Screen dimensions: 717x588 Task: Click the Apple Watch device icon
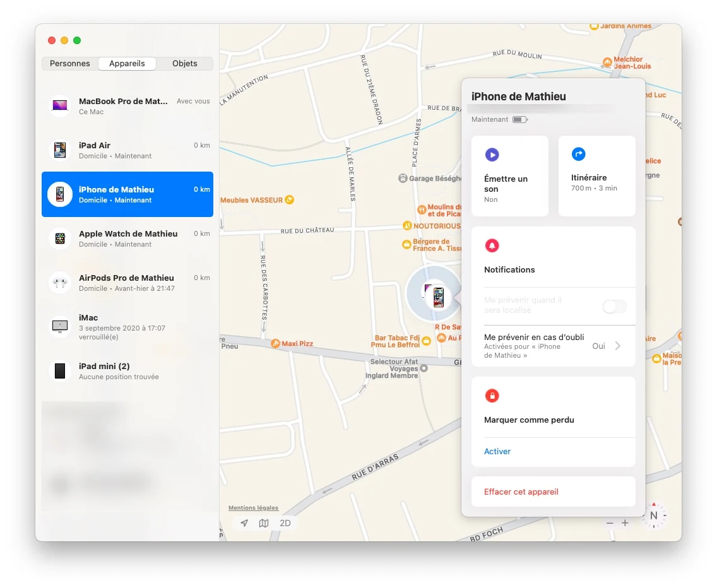tap(60, 238)
